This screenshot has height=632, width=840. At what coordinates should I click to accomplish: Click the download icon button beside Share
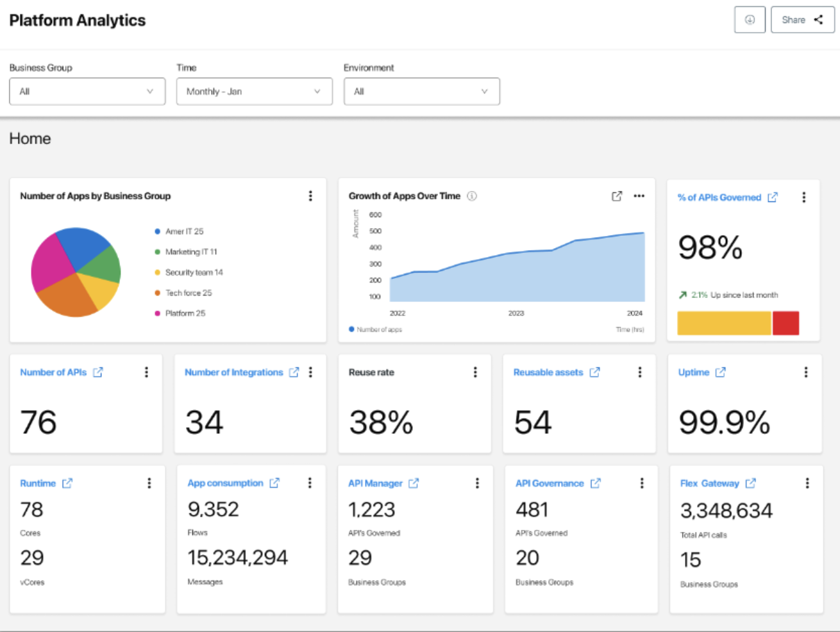750,20
